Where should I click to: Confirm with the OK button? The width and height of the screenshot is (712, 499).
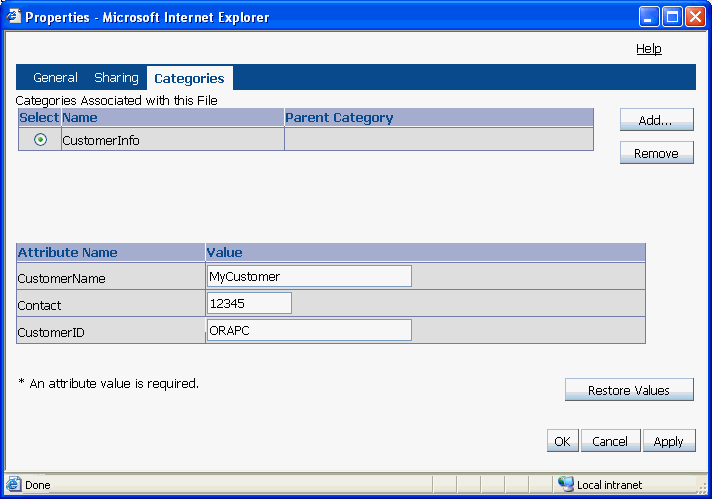coord(563,441)
